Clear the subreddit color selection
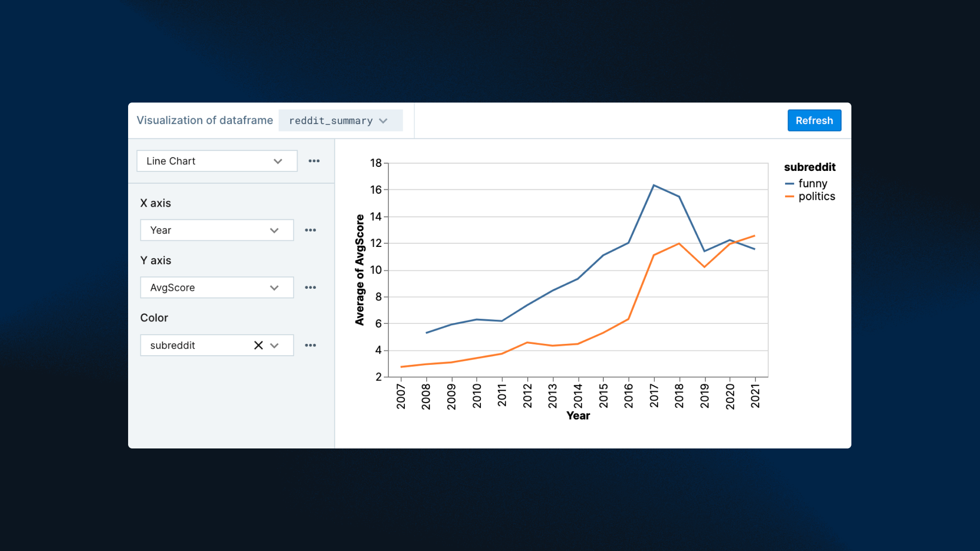Screen dimensions: 980x551 click(x=258, y=345)
